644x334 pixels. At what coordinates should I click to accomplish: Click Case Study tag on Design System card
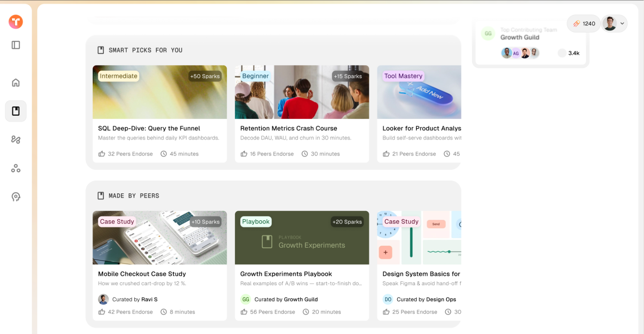click(x=401, y=222)
